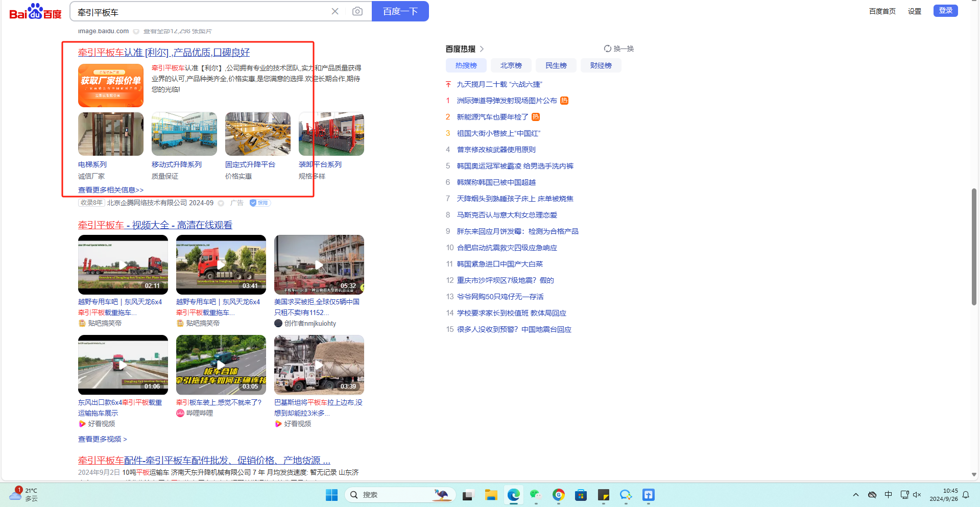Clear the search box with the X icon

(335, 11)
